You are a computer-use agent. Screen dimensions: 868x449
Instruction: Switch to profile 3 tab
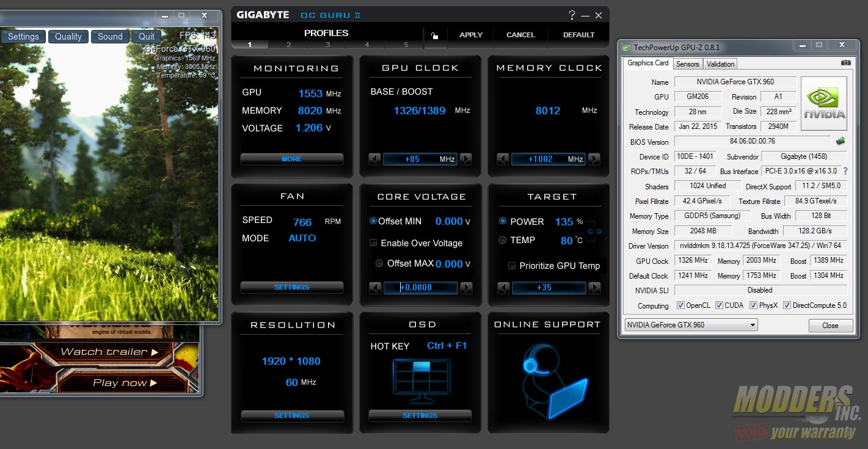[328, 45]
